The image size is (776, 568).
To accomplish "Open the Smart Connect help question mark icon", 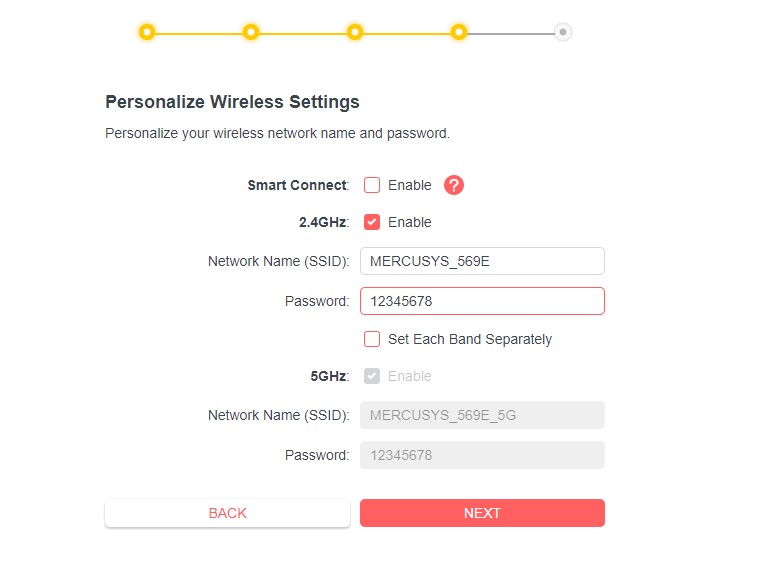I will pos(453,185).
